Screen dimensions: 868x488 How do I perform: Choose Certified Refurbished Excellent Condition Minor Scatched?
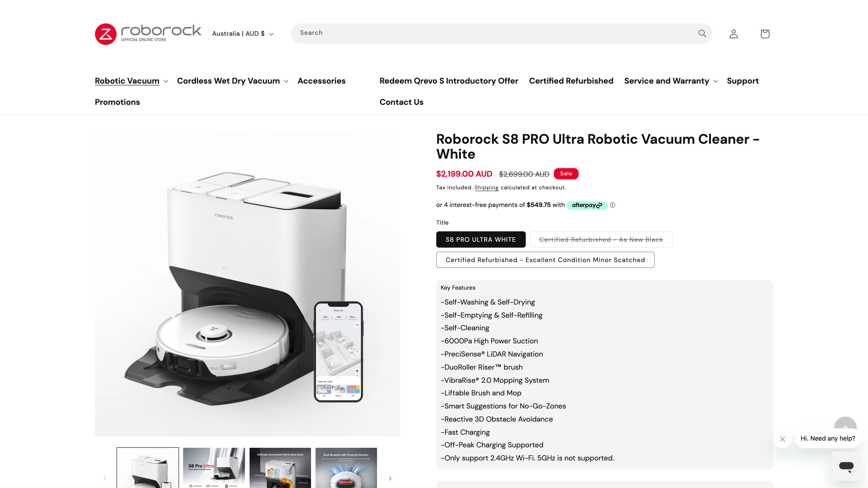pyautogui.click(x=545, y=260)
